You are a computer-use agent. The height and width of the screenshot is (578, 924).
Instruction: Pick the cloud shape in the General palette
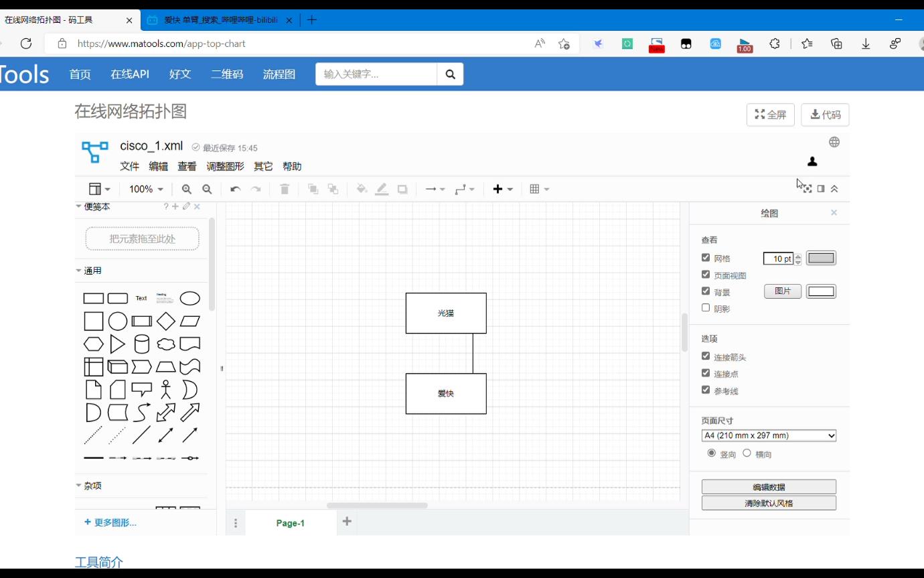(166, 344)
